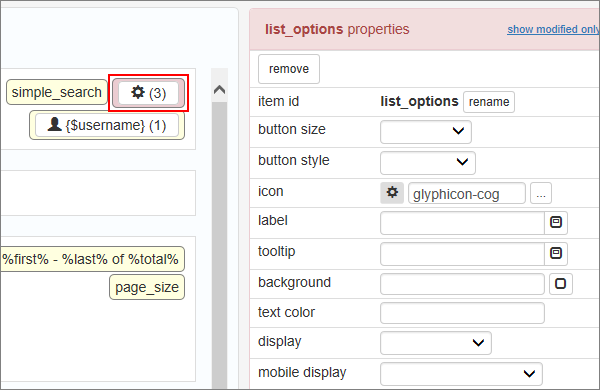Focus the background input field
Viewport: 600px width, 390px height.
point(462,284)
